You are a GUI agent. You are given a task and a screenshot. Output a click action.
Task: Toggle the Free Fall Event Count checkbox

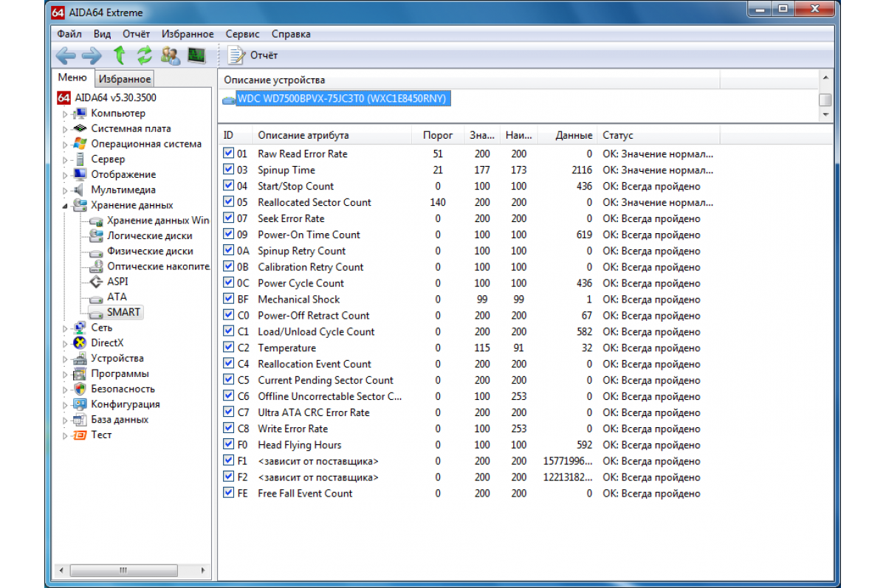(x=229, y=493)
